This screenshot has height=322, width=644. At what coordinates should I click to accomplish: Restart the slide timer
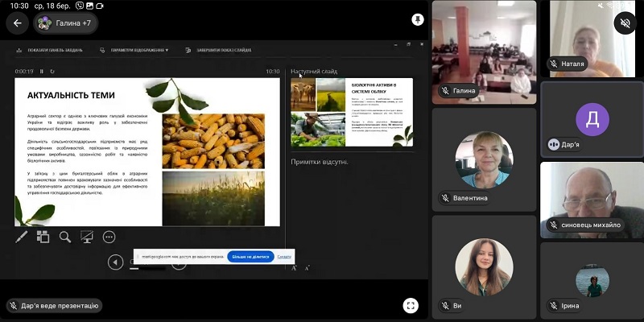(53, 71)
